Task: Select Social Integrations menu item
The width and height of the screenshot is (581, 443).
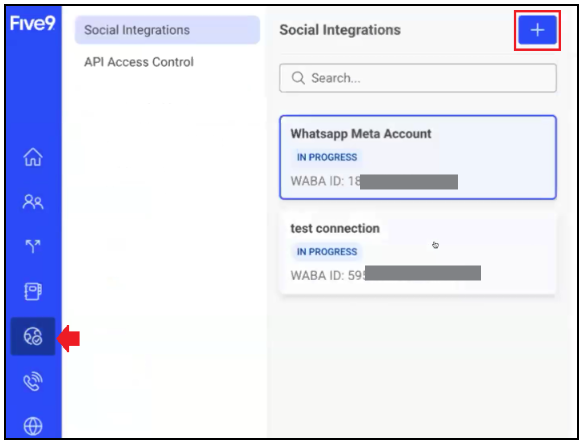Action: coord(167,30)
